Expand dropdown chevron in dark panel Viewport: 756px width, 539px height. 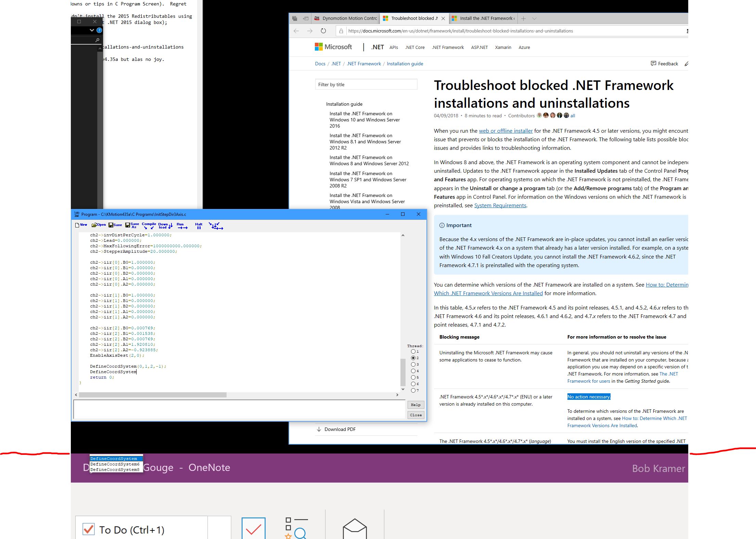coord(92,30)
